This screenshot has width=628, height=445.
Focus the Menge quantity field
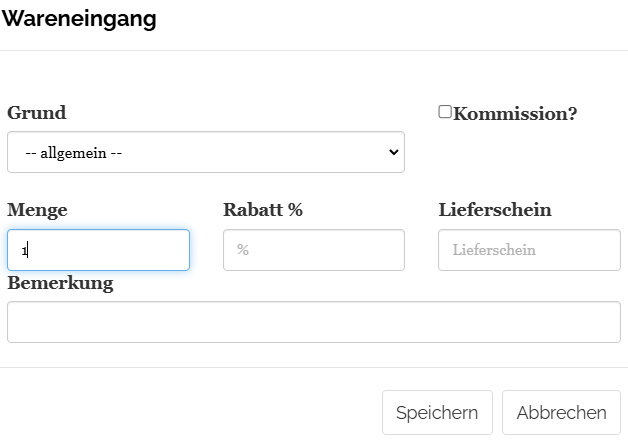tap(98, 250)
